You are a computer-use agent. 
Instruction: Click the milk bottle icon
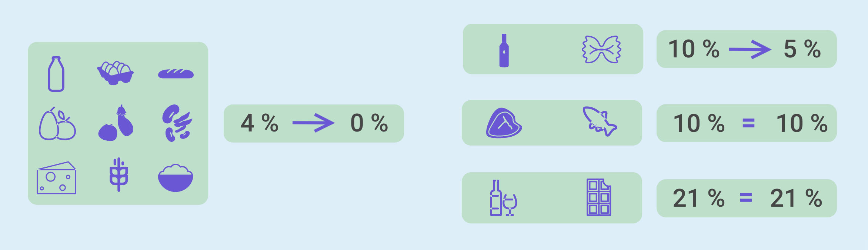click(x=56, y=74)
